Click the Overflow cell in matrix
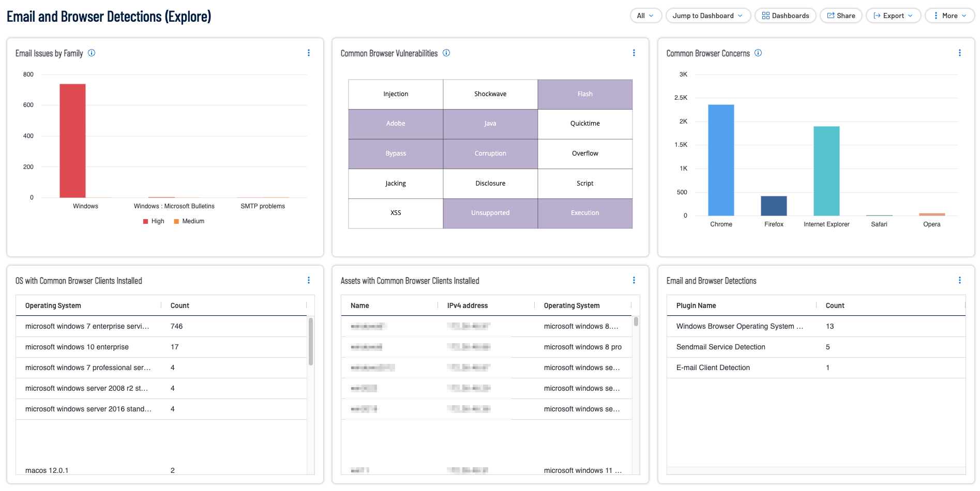Viewport: 980px width, 491px height. click(x=585, y=154)
